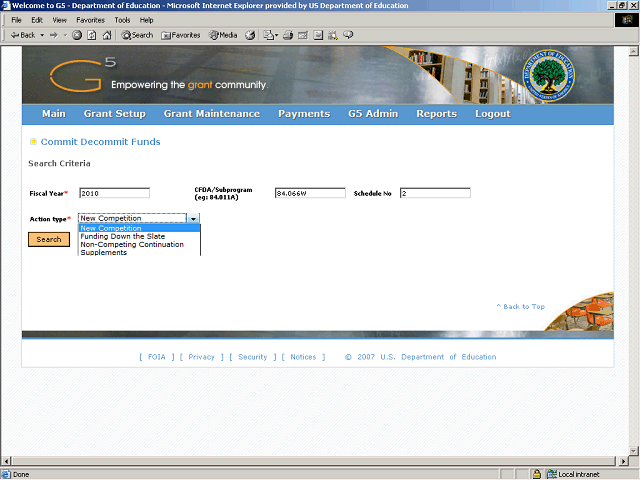This screenshot has width=640, height=480.
Task: Open the View menu
Action: (60, 20)
